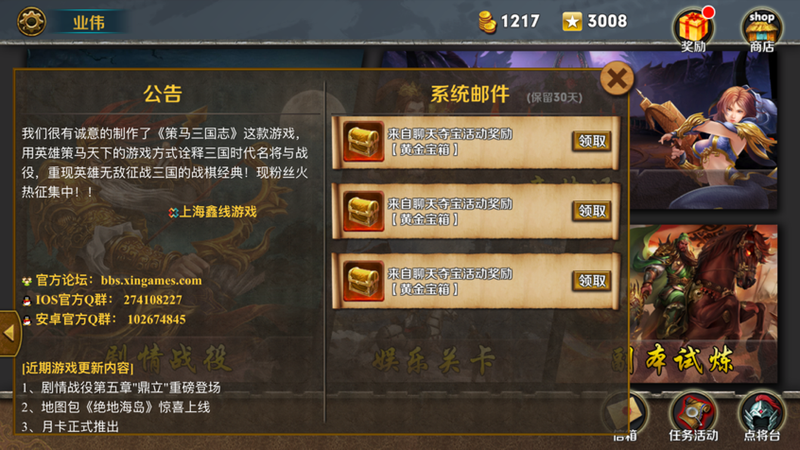Click the first golden treasure chest icon
The height and width of the screenshot is (450, 800).
pos(363,141)
